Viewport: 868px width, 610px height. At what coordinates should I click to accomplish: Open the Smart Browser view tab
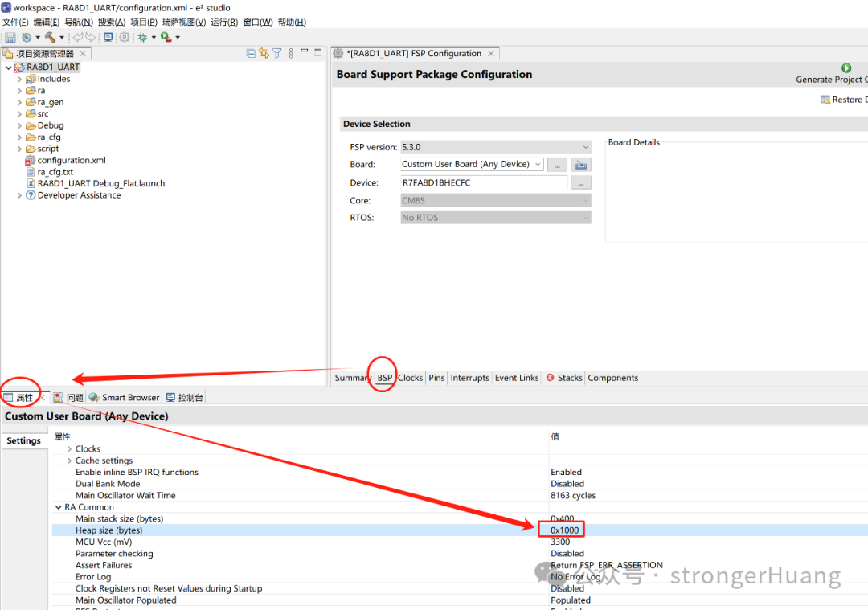(x=125, y=398)
